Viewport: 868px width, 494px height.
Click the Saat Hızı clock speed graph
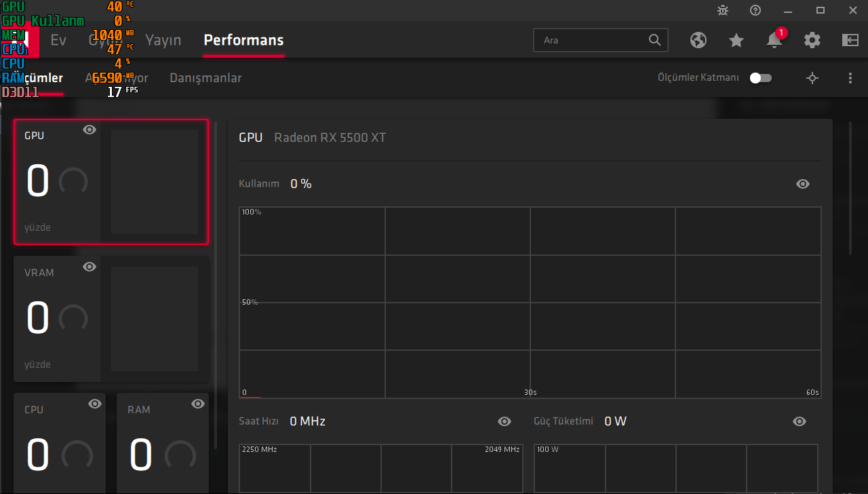380,468
